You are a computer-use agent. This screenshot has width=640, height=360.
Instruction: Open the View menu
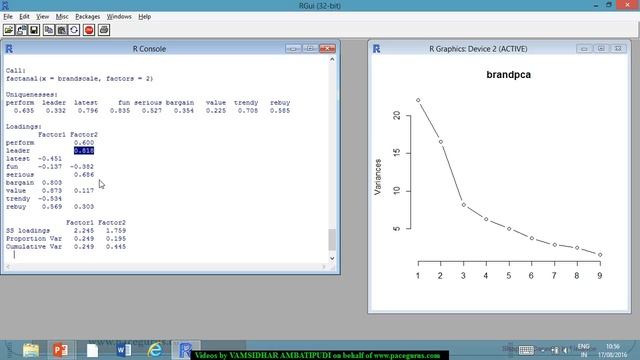coord(42,17)
